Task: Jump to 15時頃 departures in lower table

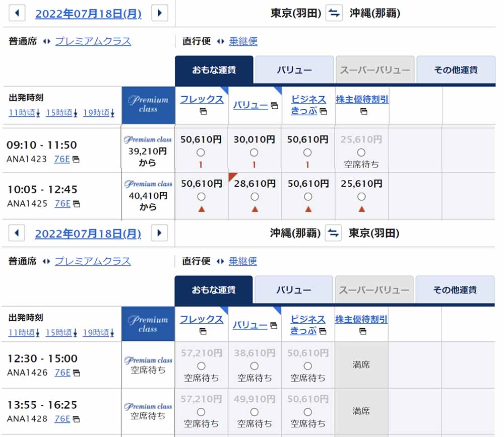Action: [x=61, y=333]
